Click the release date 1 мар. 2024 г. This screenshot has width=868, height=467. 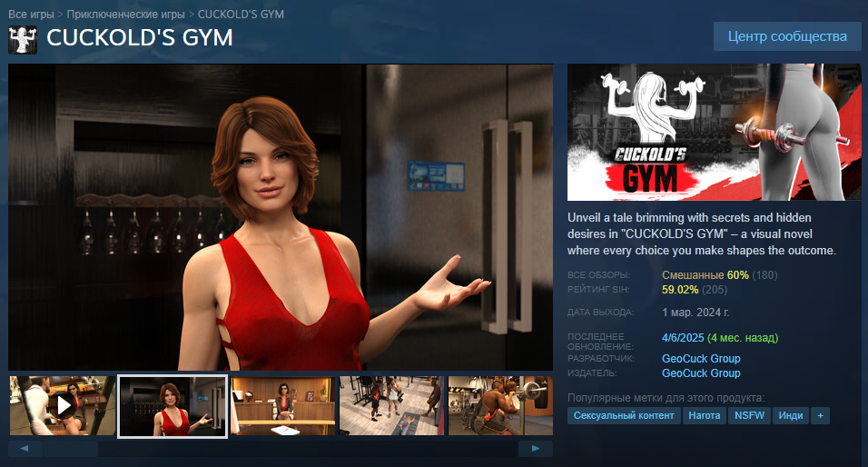[x=695, y=313]
